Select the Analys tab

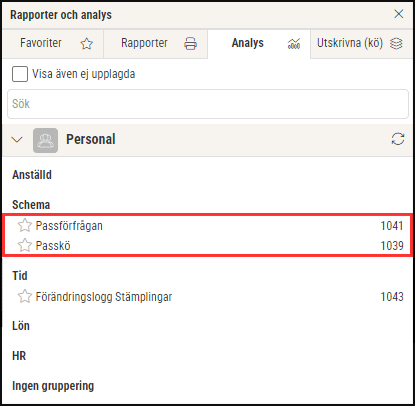point(259,44)
